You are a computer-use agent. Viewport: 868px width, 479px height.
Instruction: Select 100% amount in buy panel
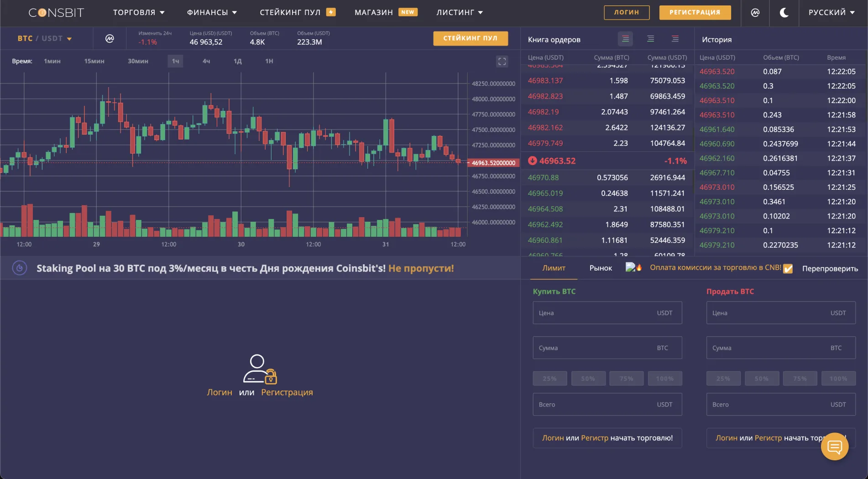[x=665, y=379]
